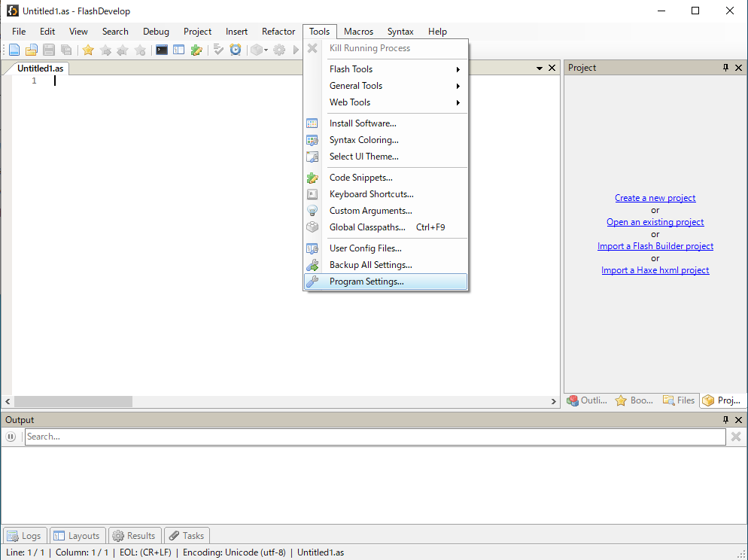Image resolution: width=748 pixels, height=560 pixels.
Task: Click the checklist syntax check icon
Action: pos(218,50)
